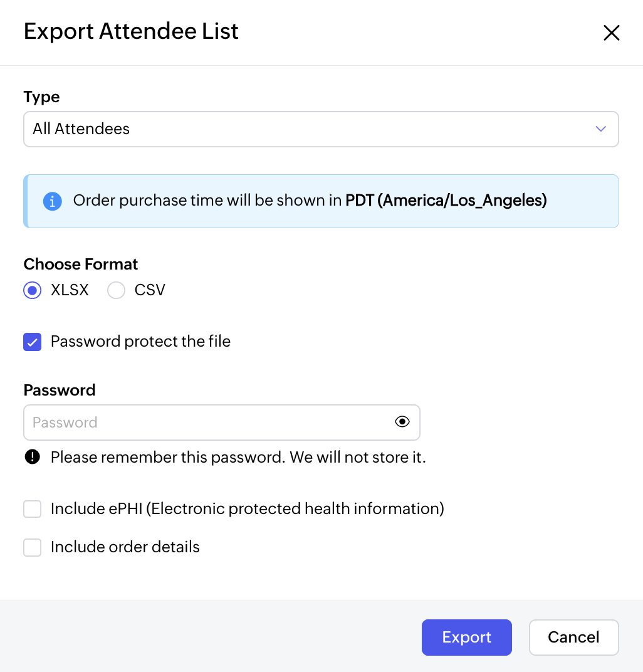Click the warning exclamation icon
The height and width of the screenshot is (672, 643).
point(32,457)
